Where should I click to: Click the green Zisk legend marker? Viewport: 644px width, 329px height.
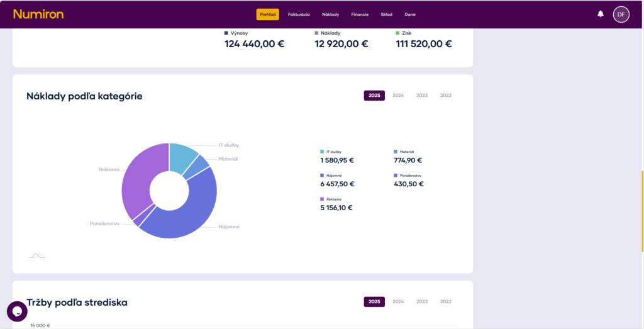(x=397, y=33)
